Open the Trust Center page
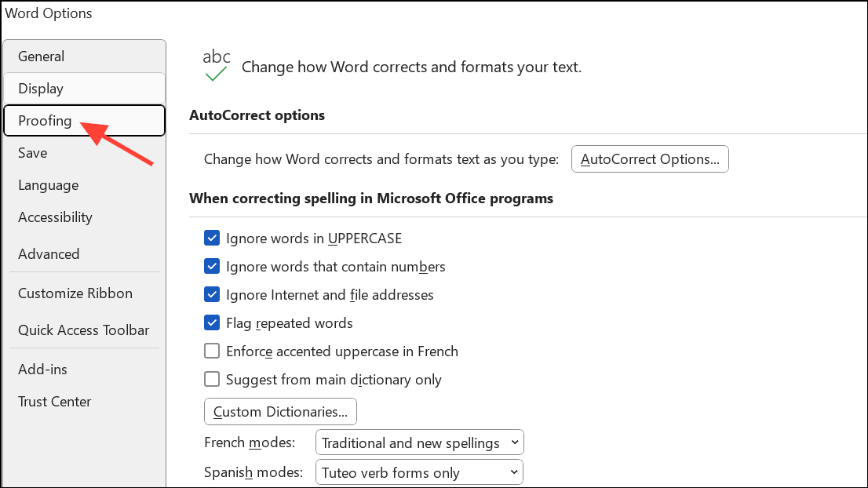Viewport: 868px width, 488px height. (54, 401)
